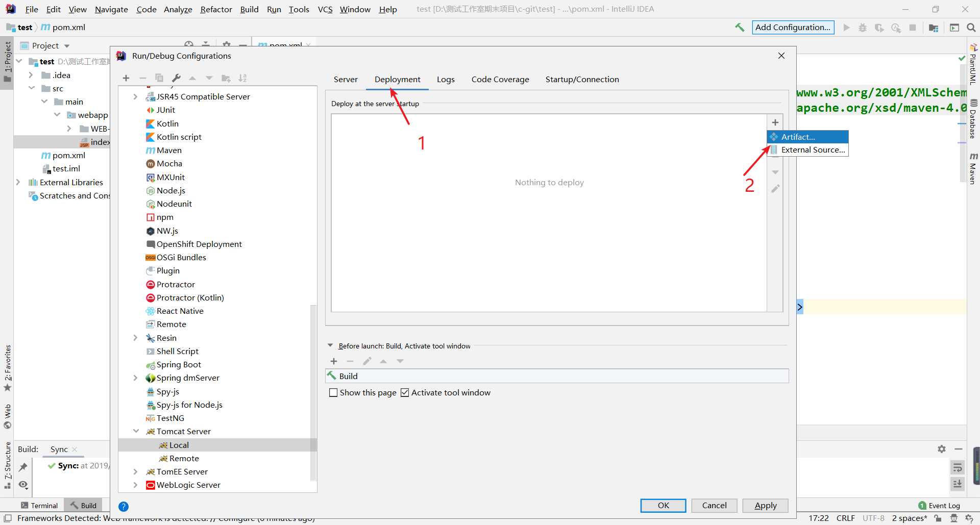980x525 pixels.
Task: Click the dialog help question mark
Action: coord(124,507)
